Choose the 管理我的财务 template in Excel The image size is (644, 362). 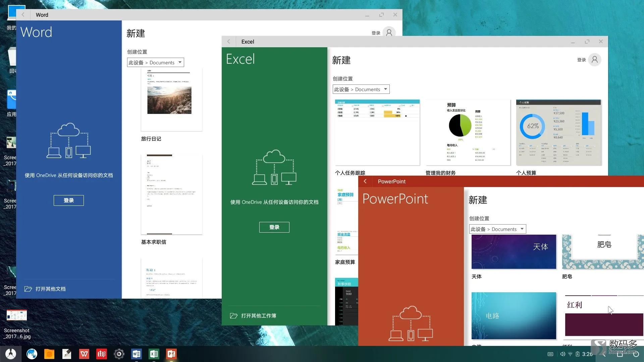(x=468, y=132)
